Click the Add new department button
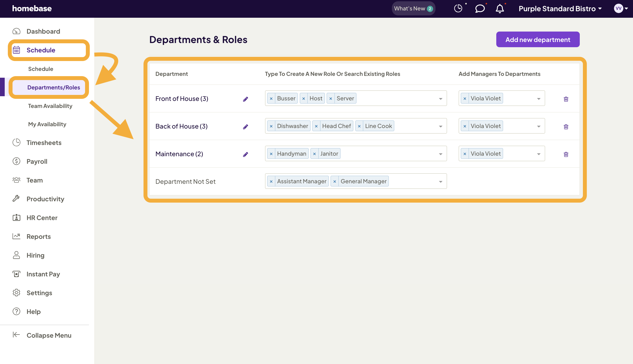This screenshot has height=364, width=633. pos(538,39)
